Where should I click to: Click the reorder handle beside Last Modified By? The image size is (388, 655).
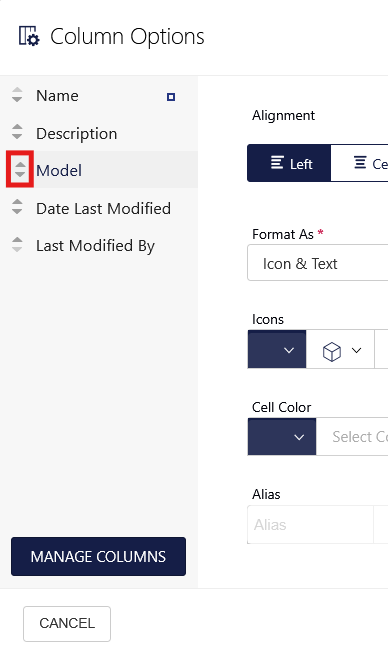coord(17,244)
